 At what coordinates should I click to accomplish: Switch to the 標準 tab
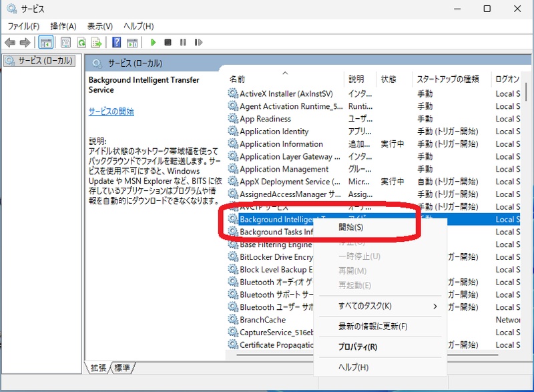(x=122, y=367)
